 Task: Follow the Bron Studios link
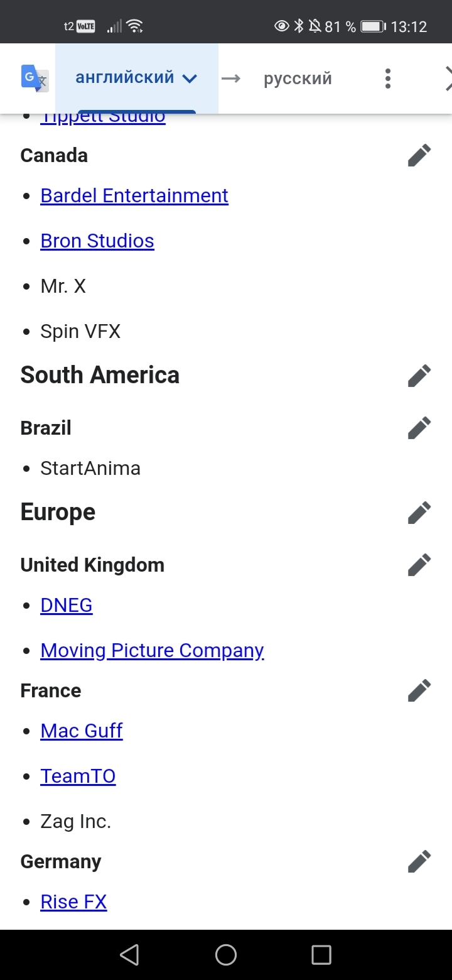(x=97, y=241)
